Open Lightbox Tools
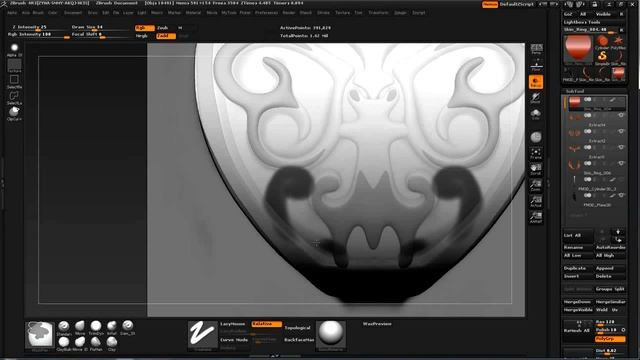 (582, 22)
